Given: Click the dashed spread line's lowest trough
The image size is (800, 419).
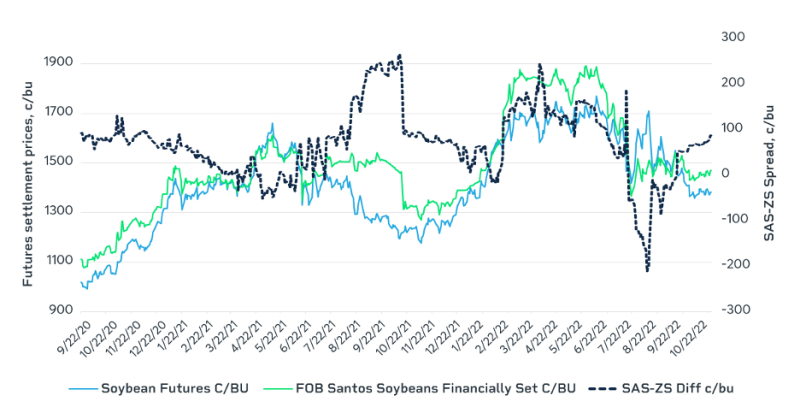Looking at the screenshot, I should [x=648, y=270].
